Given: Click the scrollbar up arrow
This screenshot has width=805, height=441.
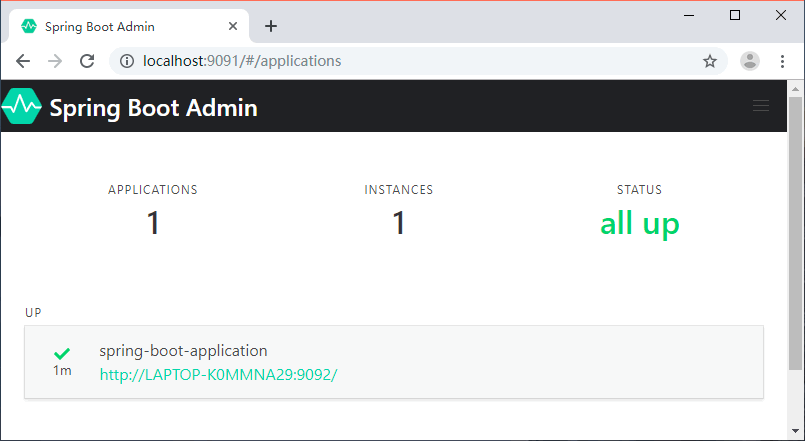Looking at the screenshot, I should [x=795, y=89].
